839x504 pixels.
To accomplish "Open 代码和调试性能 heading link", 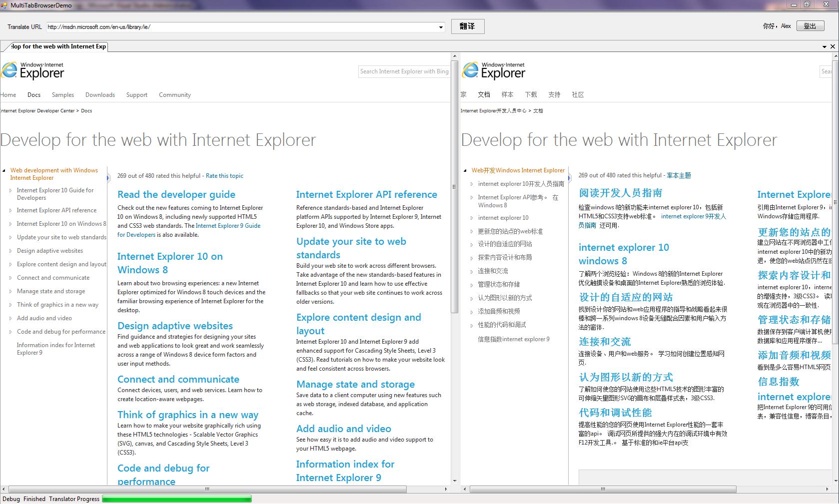I will click(615, 413).
